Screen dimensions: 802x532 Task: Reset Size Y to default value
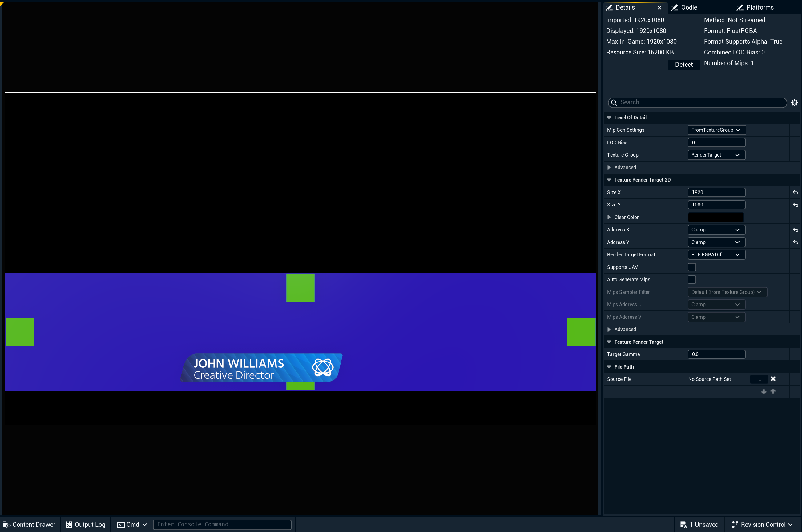(795, 205)
